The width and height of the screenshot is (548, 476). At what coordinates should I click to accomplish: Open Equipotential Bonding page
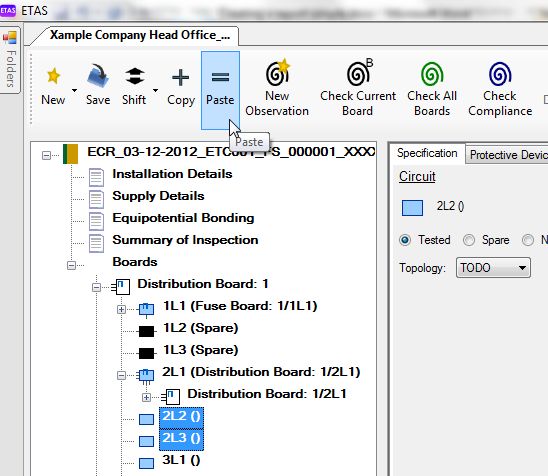tap(183, 218)
